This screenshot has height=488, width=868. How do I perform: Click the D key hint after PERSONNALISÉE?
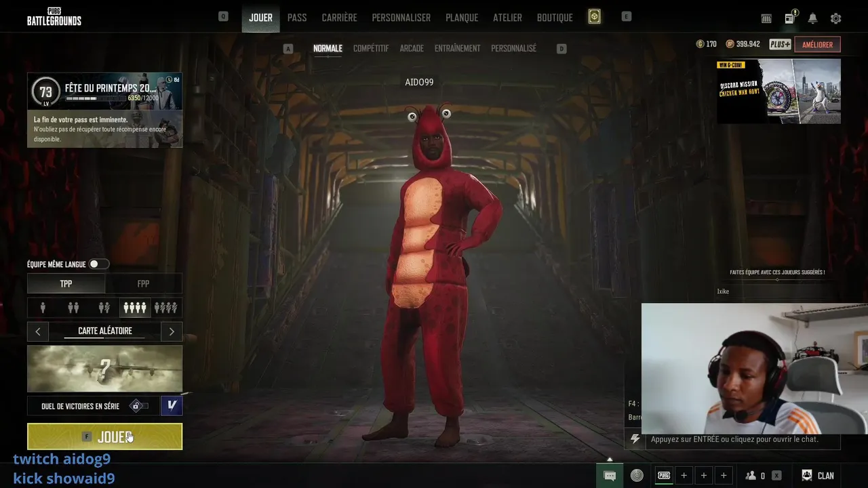(x=561, y=49)
